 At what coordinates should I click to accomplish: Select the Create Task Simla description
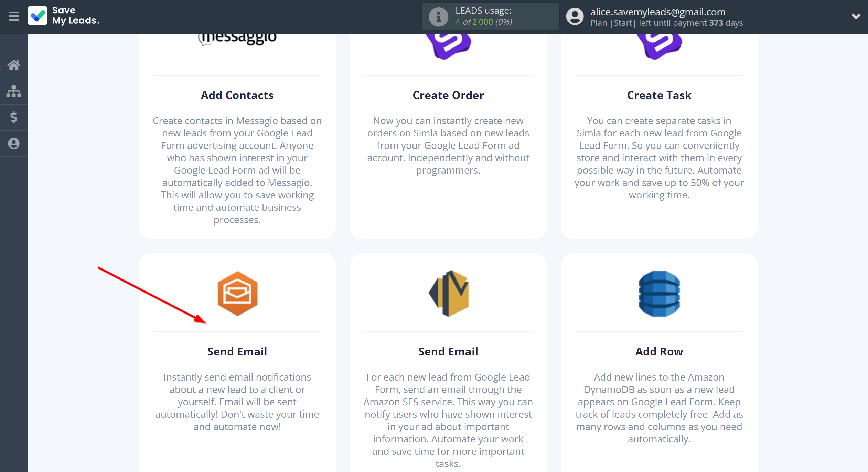click(659, 158)
